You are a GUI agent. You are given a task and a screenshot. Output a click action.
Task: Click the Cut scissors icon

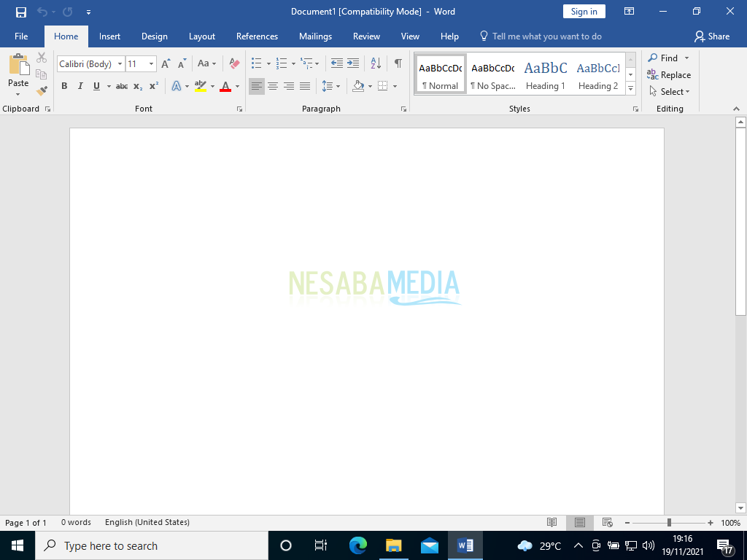point(42,58)
